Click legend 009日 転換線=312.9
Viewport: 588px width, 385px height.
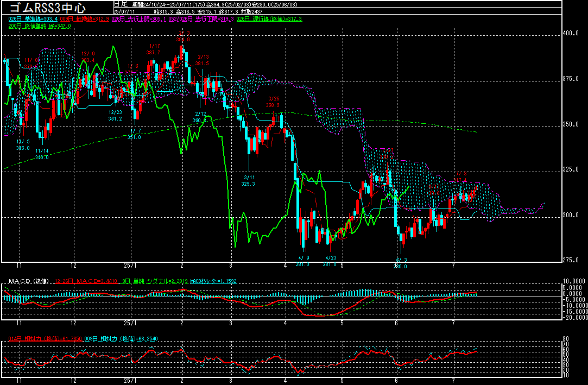(84, 19)
